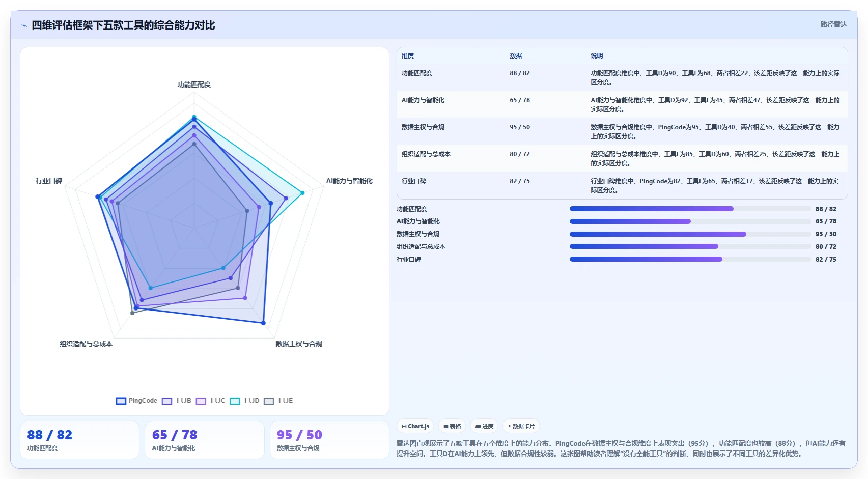
Task: Click the 80 / 72 progress bar value
Action: tap(826, 247)
